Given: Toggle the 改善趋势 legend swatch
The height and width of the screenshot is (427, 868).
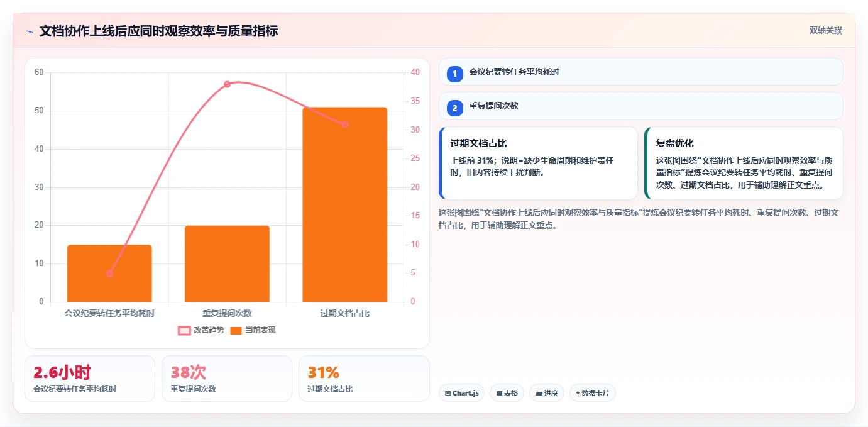Looking at the screenshot, I should click(184, 330).
